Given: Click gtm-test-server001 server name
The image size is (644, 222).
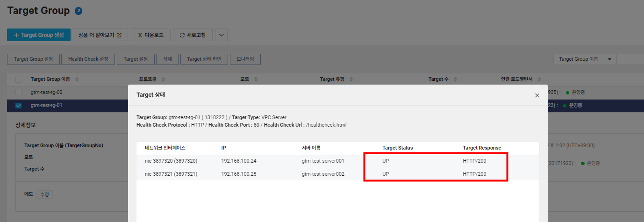Looking at the screenshot, I should [323, 161].
